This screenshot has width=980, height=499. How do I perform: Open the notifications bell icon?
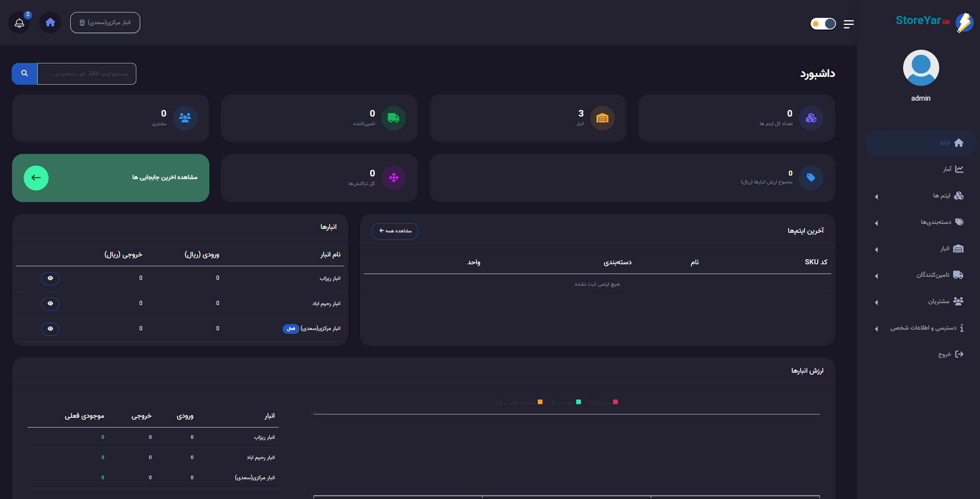point(19,23)
